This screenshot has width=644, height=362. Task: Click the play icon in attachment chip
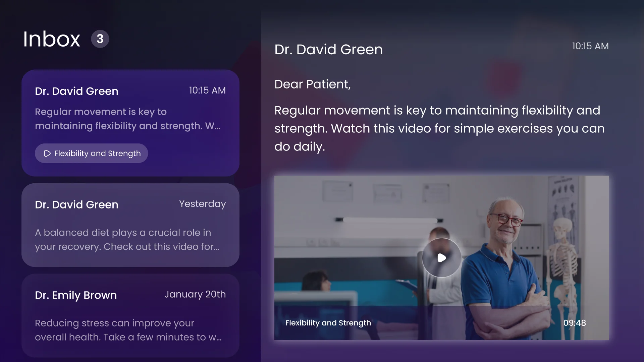pos(47,153)
